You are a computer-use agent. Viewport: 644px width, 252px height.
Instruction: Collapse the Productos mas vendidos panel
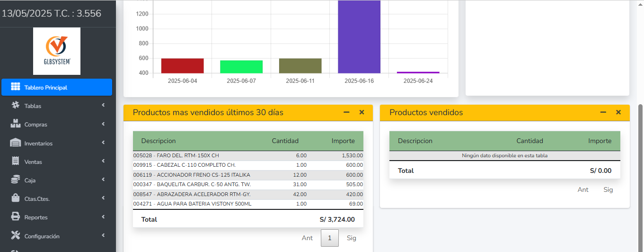[346, 112]
